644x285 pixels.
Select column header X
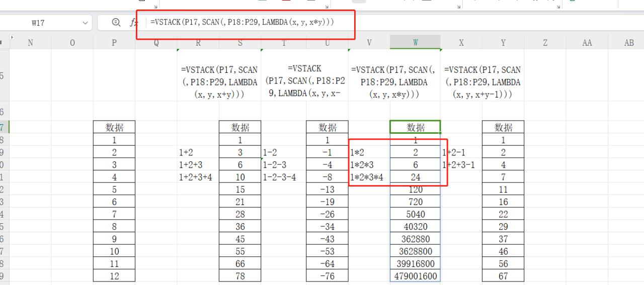click(x=461, y=43)
